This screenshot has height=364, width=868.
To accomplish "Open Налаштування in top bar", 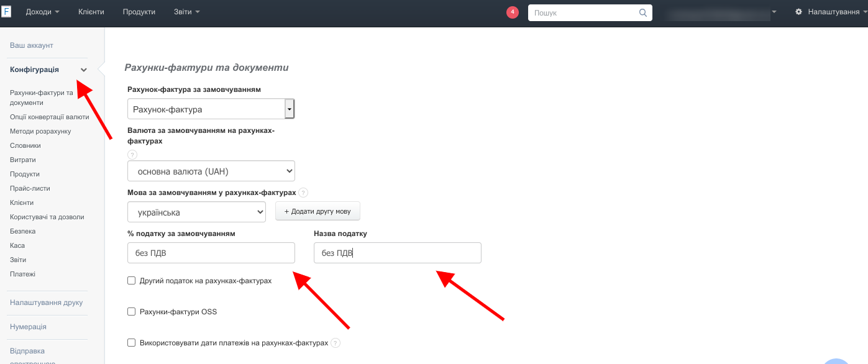I will point(833,12).
